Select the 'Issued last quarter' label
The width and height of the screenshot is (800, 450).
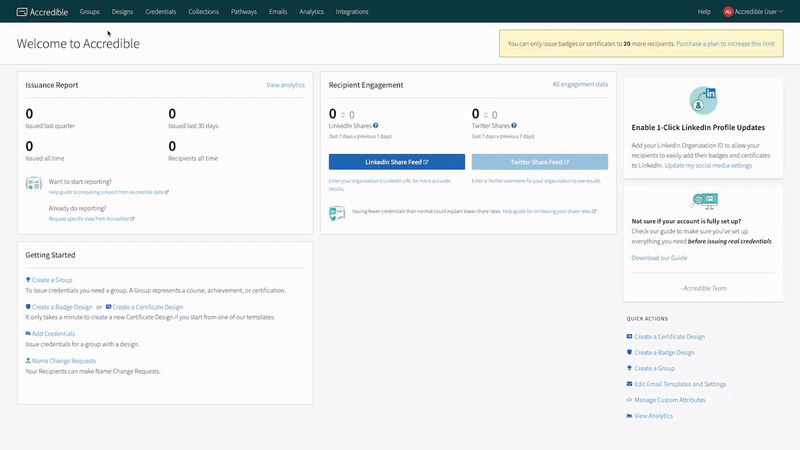coord(50,126)
